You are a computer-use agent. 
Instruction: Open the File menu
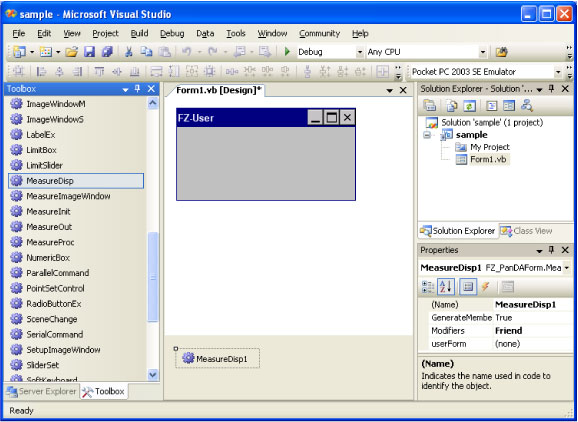click(x=18, y=34)
